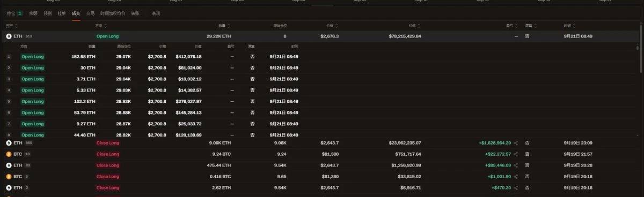Click Close Long badge on 475.44 ETH row
644x197 pixels.
(x=108, y=165)
